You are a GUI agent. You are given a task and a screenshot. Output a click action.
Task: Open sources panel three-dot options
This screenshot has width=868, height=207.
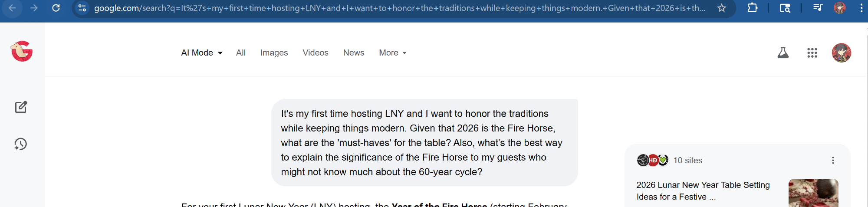833,161
